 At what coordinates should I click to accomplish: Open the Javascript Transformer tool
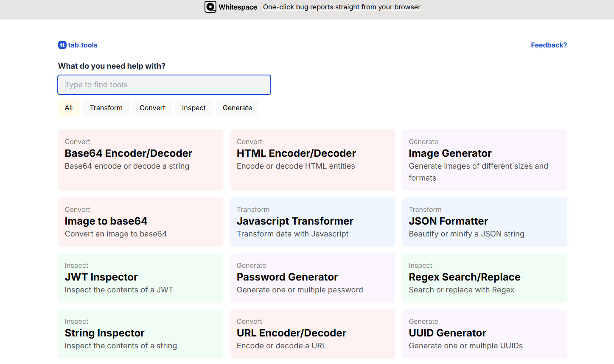312,222
